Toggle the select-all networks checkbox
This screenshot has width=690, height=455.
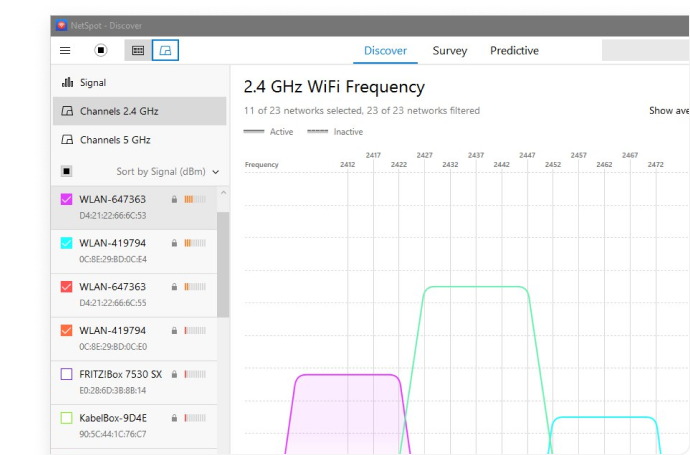coord(67,172)
